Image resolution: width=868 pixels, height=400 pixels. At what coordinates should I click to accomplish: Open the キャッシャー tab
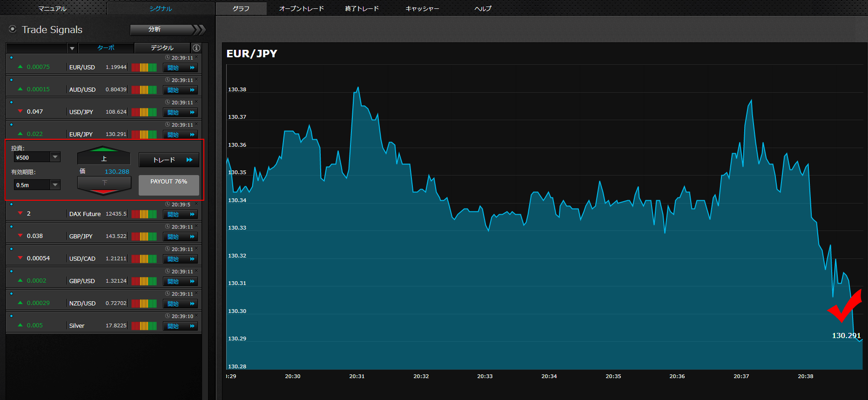click(422, 8)
